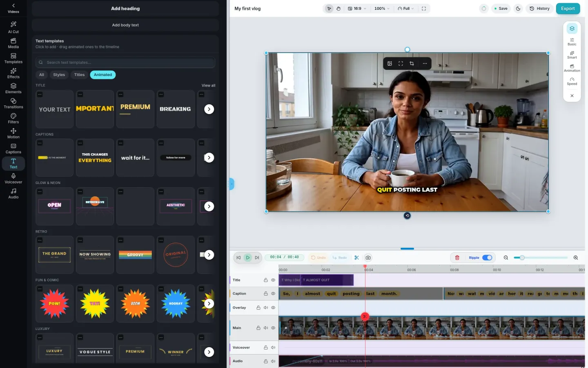Mute the Main track

click(x=266, y=328)
